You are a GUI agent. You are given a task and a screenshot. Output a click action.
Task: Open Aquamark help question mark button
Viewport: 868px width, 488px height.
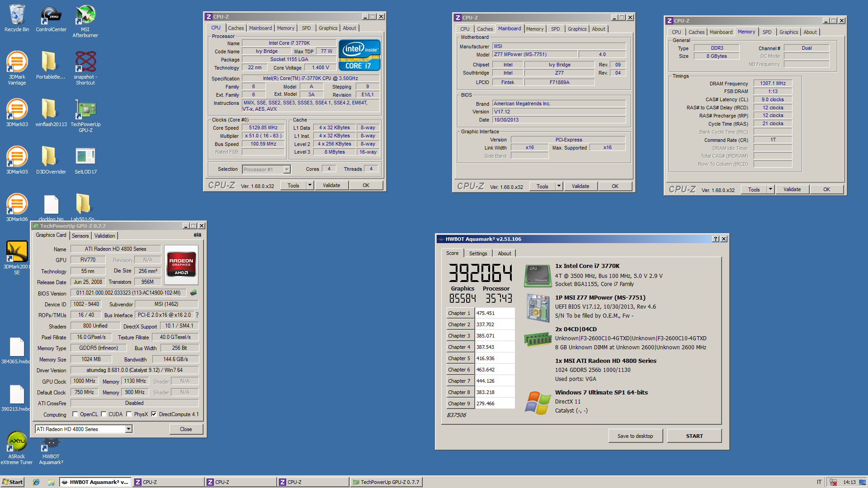click(x=715, y=239)
